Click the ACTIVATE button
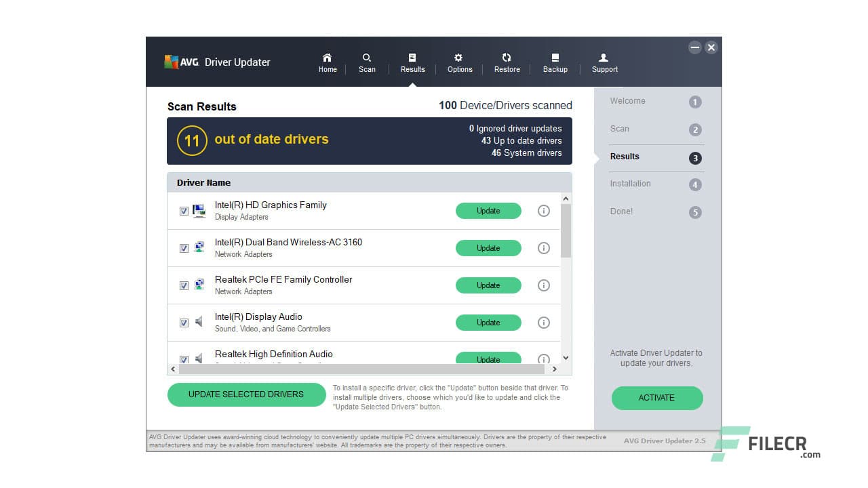This screenshot has width=868, height=488. [x=656, y=398]
